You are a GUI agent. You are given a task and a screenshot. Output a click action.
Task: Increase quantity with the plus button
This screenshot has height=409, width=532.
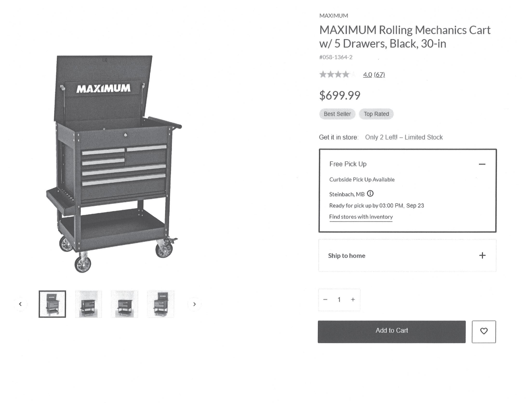(x=353, y=300)
